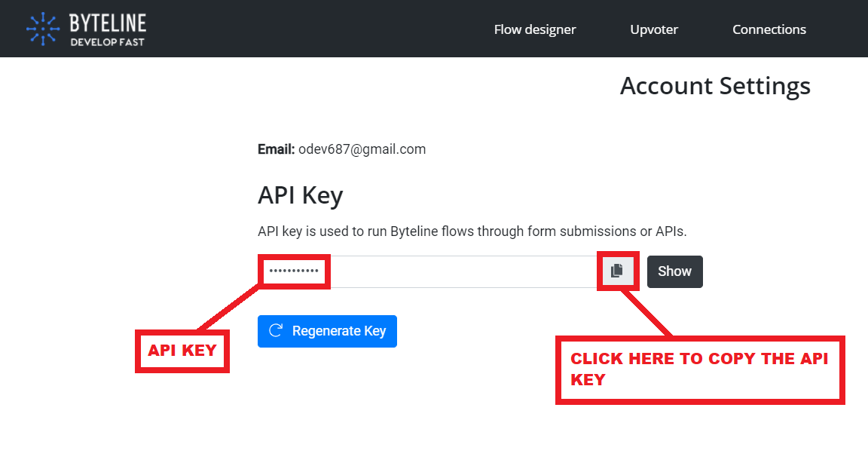Click inside the masked API key field
This screenshot has width=868, height=475.
click(x=429, y=272)
